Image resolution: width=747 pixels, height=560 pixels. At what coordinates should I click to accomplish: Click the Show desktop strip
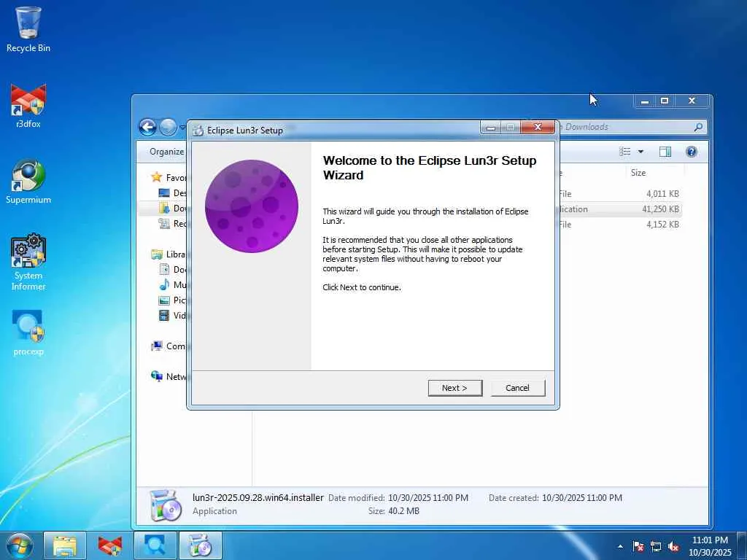tap(743, 546)
